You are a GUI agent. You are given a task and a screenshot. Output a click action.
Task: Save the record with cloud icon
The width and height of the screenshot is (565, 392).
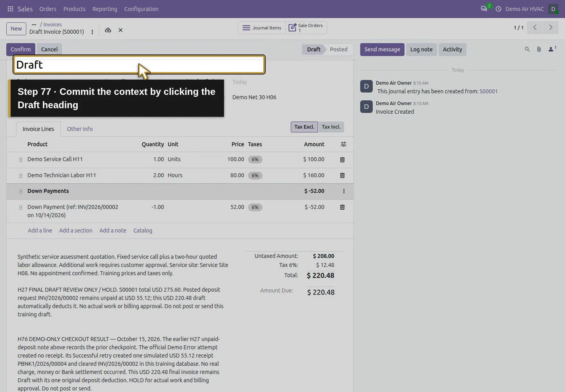point(108,30)
